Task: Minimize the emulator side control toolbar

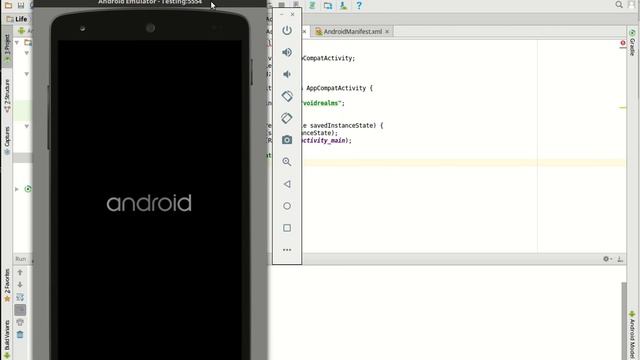Action: click(x=282, y=14)
